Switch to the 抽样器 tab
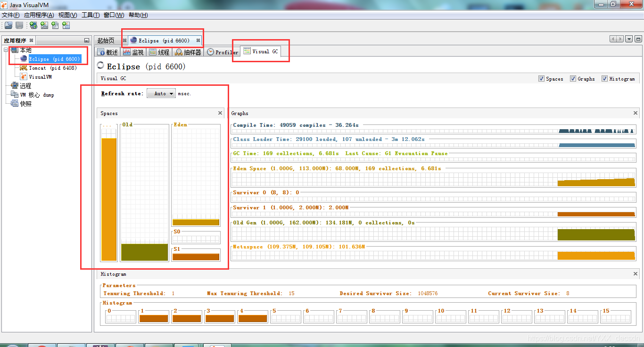 click(x=188, y=52)
